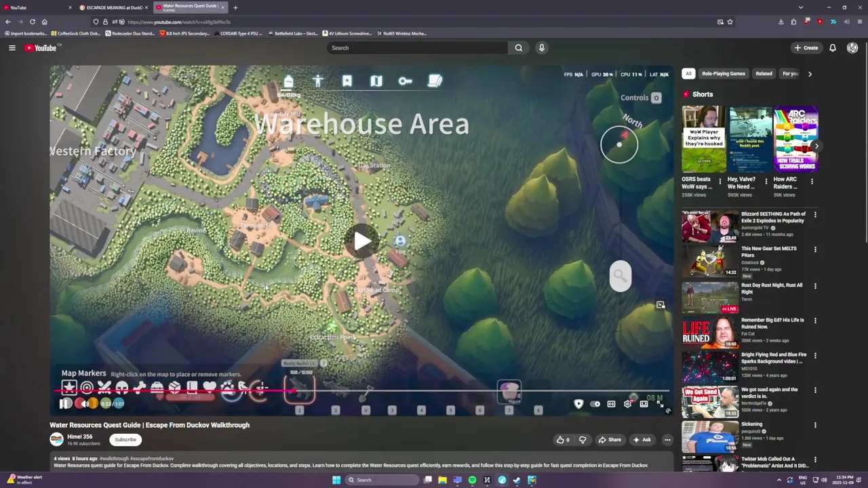The width and height of the screenshot is (868, 488).
Task: Like the video with thumbs up
Action: coord(563,439)
